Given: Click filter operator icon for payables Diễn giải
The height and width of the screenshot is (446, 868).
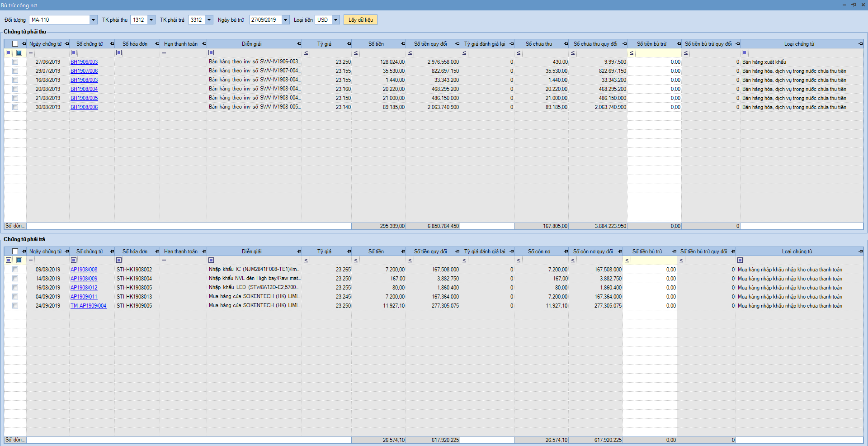Looking at the screenshot, I should (211, 260).
